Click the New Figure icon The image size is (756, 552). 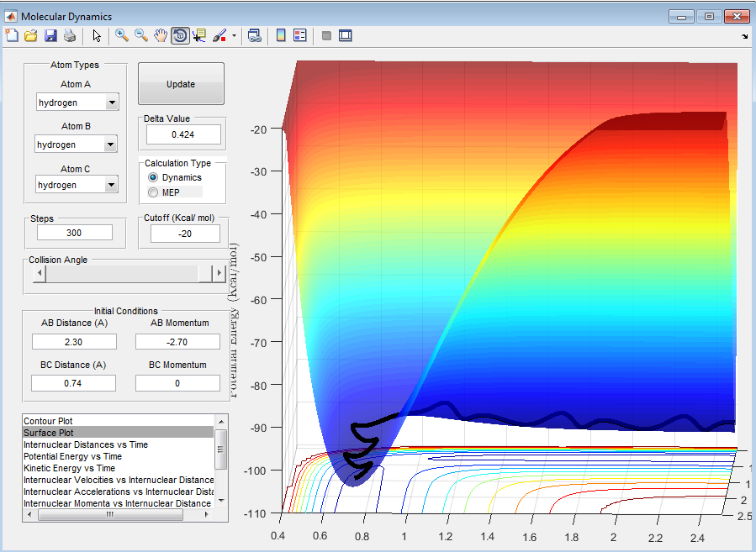pyautogui.click(x=11, y=35)
